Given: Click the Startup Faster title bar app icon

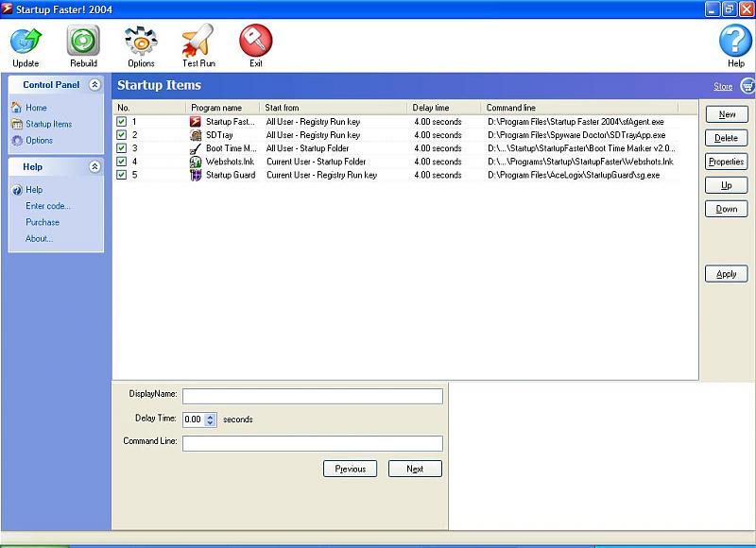Looking at the screenshot, I should [x=7, y=9].
